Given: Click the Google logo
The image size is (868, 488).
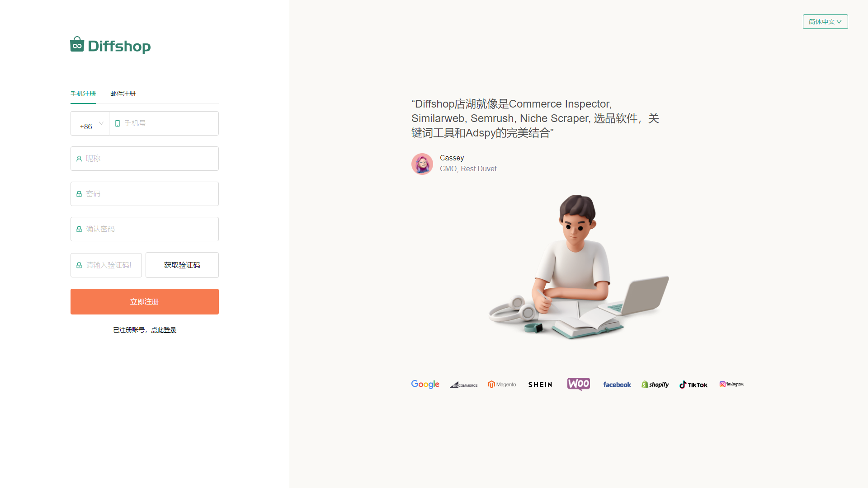Looking at the screenshot, I should point(425,384).
